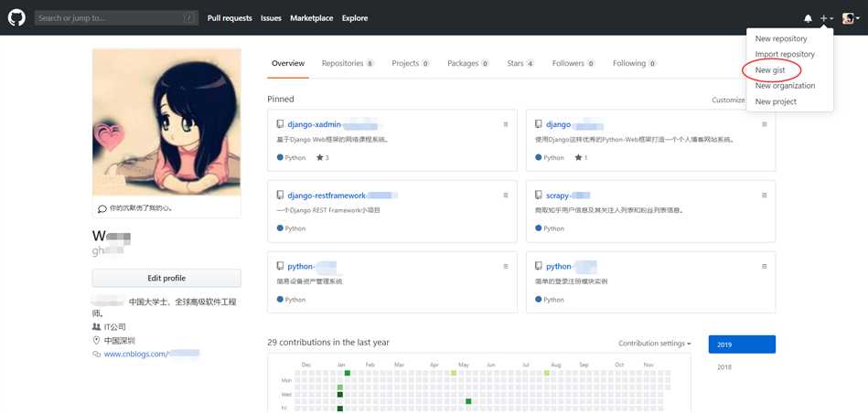Open the profile avatar picture
This screenshot has width=868, height=413.
[x=166, y=122]
